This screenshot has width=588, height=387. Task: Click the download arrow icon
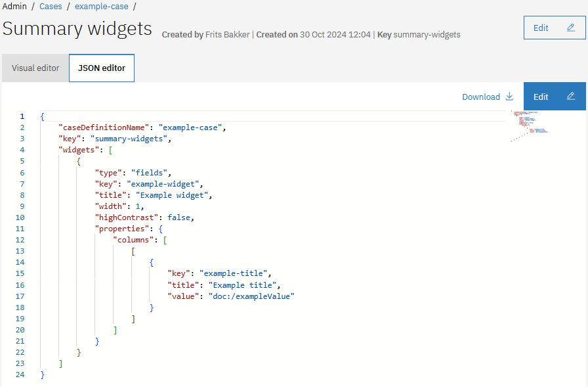click(x=509, y=97)
